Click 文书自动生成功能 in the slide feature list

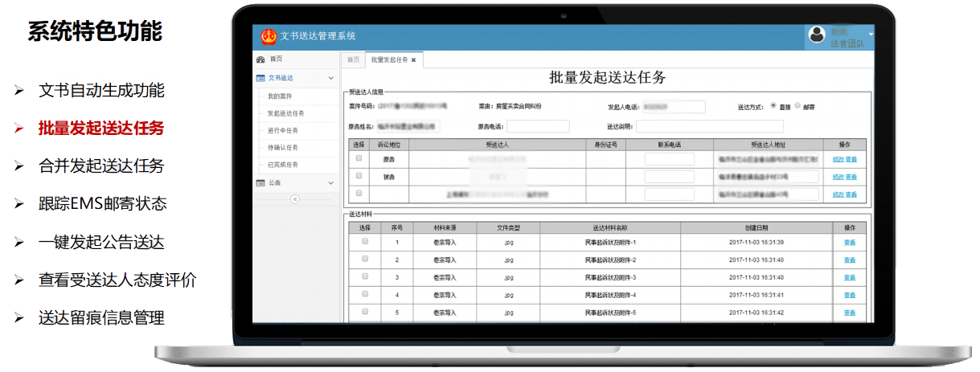tap(101, 90)
